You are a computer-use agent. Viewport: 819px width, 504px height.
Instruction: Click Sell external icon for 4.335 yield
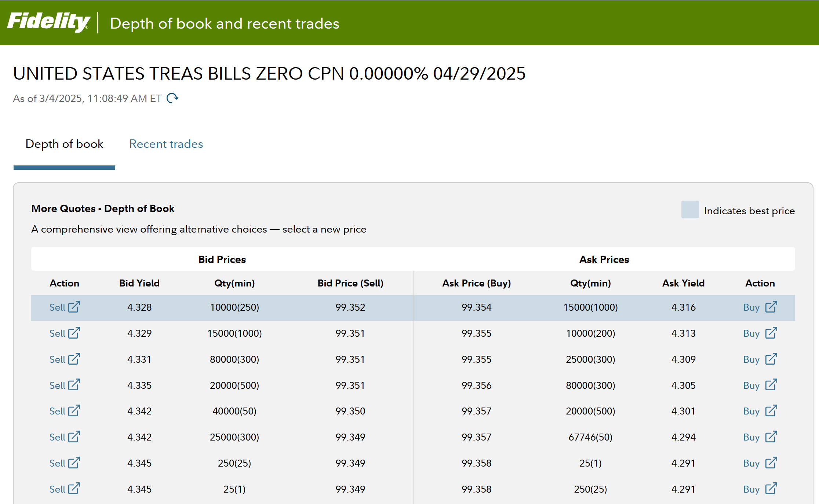74,385
